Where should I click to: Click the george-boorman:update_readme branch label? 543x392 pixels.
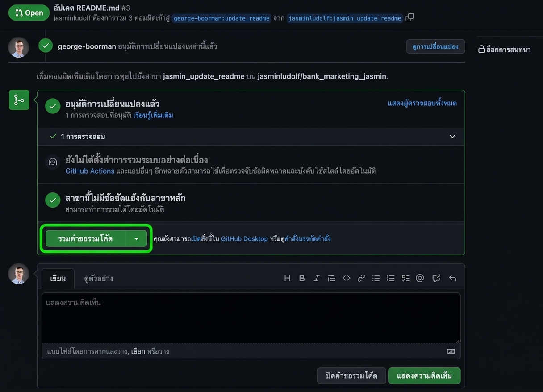(x=221, y=18)
